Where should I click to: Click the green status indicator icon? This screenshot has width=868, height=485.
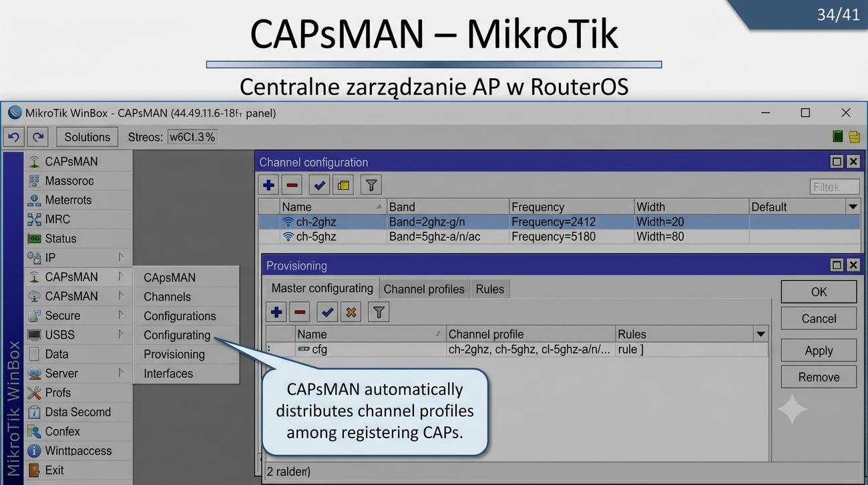point(837,137)
